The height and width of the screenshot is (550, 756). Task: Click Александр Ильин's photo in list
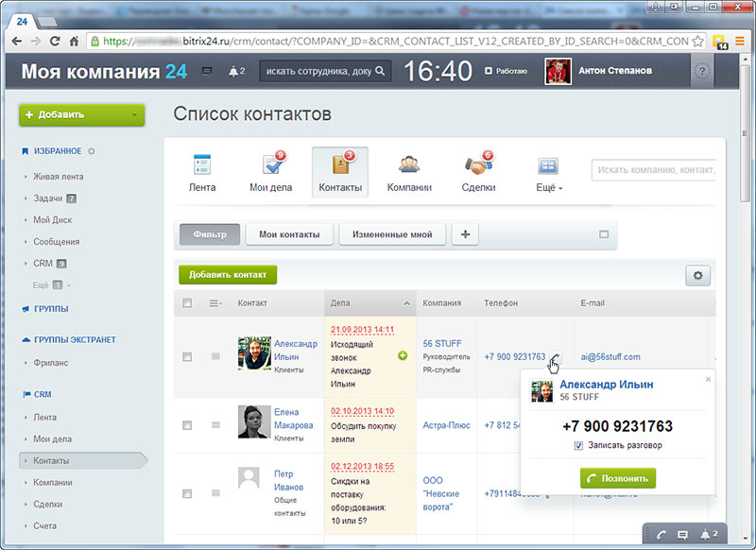pyautogui.click(x=254, y=353)
